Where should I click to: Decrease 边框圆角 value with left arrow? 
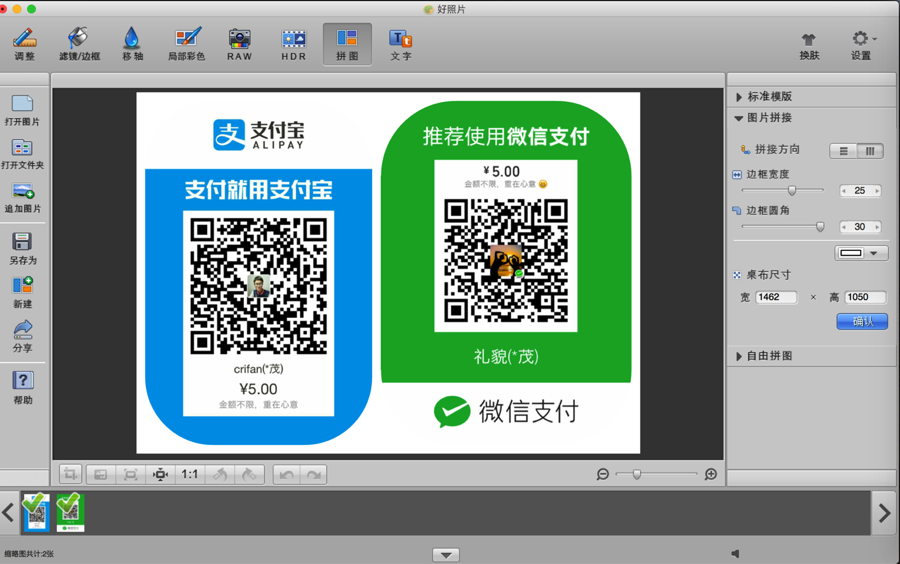(844, 227)
